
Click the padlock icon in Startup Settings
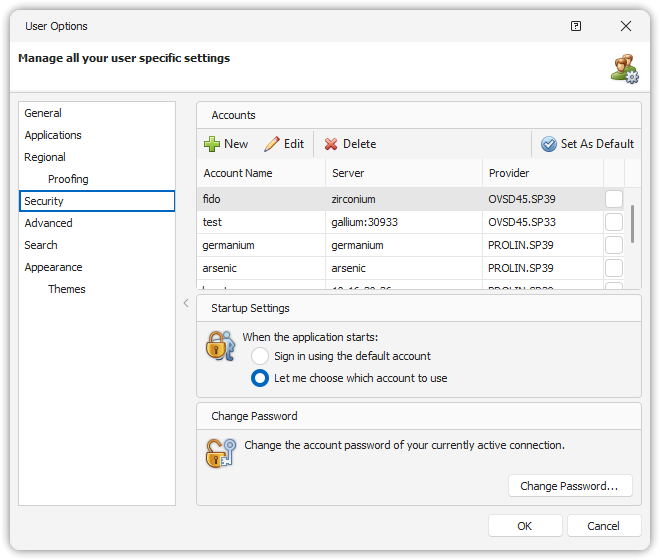[219, 346]
